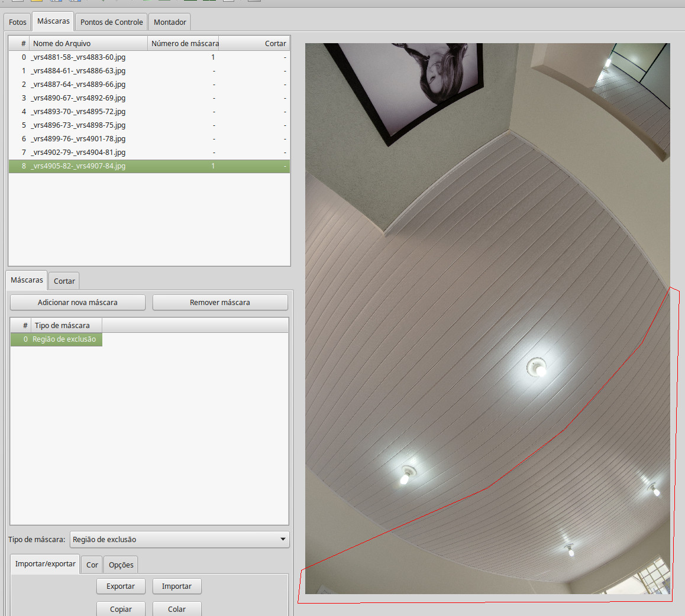This screenshot has width=685, height=616.
Task: Open the Cor tab
Action: (x=92, y=565)
